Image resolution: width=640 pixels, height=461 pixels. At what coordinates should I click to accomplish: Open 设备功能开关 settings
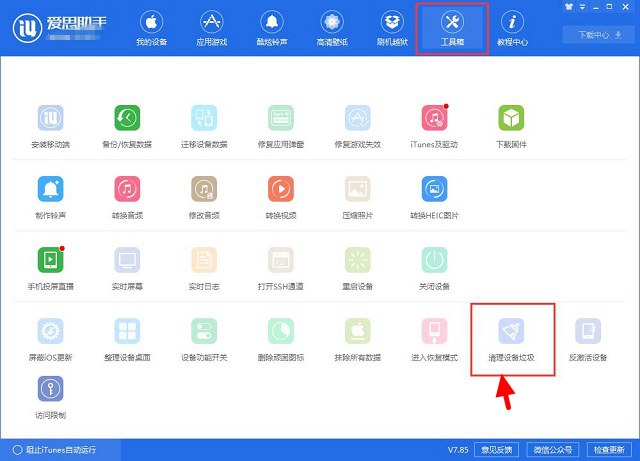204,332
